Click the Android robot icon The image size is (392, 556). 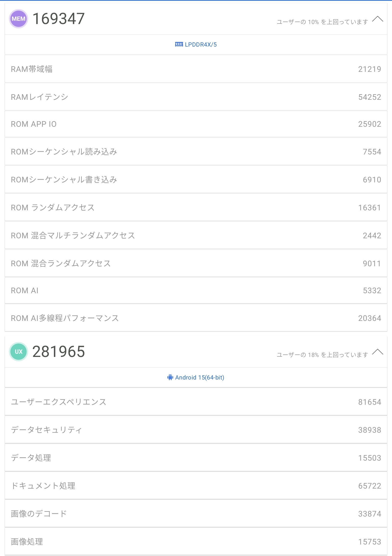(x=170, y=377)
